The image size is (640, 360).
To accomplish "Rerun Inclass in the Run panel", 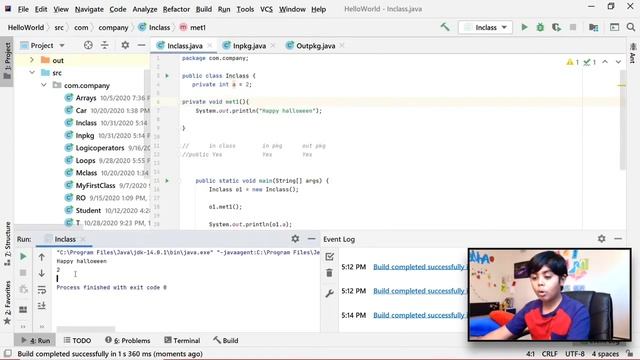I will click(x=23, y=256).
